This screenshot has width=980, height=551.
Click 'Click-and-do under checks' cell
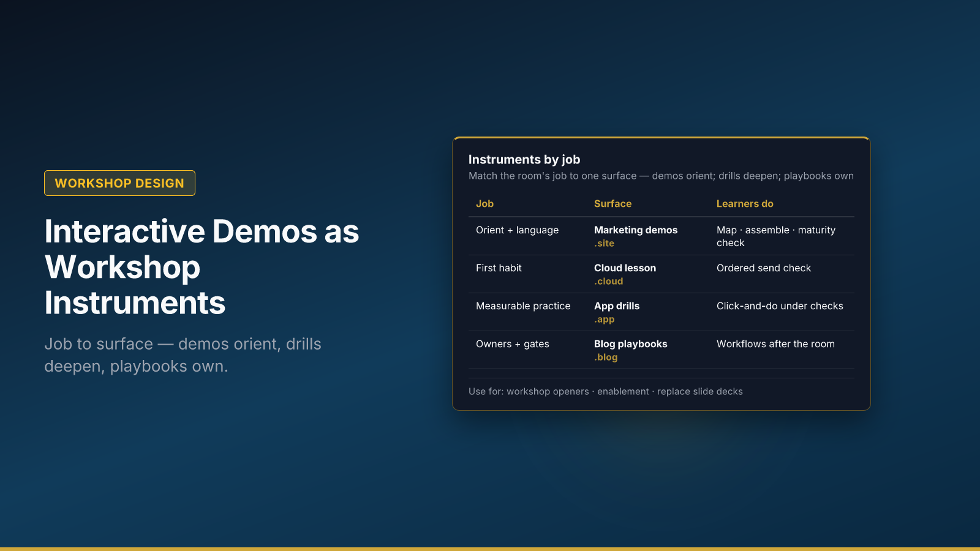[x=780, y=306]
